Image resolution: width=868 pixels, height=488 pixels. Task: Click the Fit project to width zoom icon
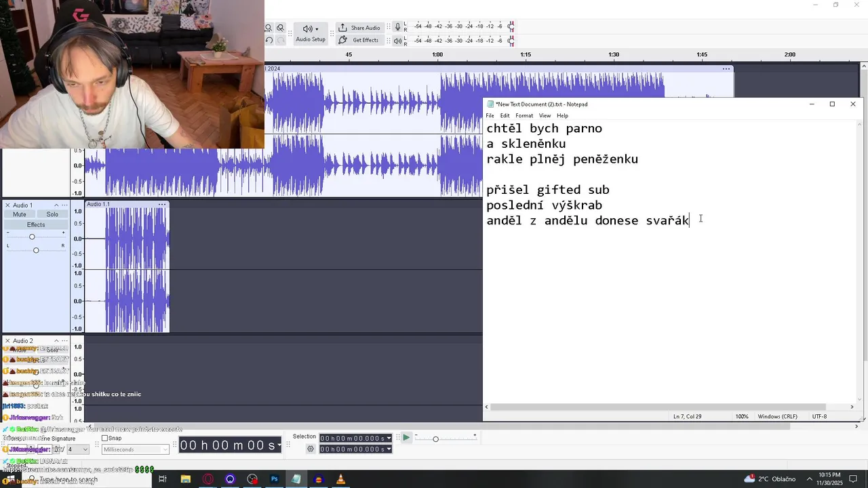coord(269,28)
